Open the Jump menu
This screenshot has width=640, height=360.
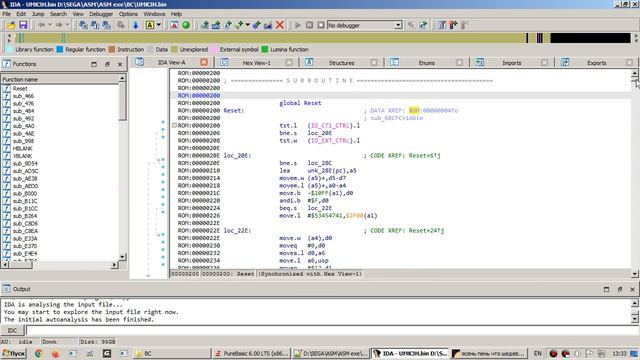(x=38, y=14)
